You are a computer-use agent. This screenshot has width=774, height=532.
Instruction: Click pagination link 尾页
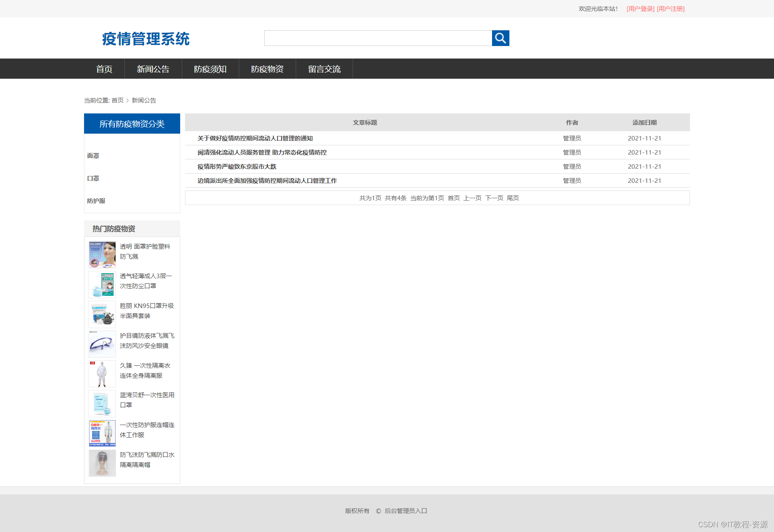(x=513, y=198)
